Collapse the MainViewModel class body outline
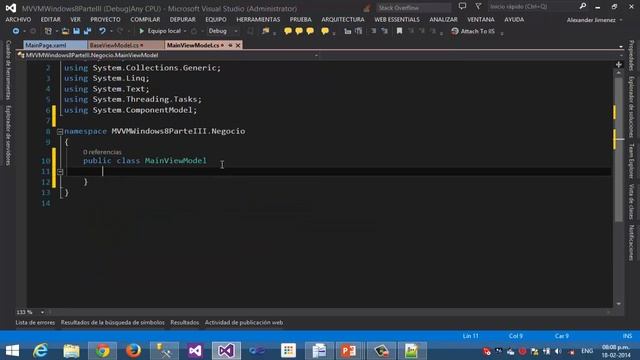The image size is (640, 360). coord(60,171)
